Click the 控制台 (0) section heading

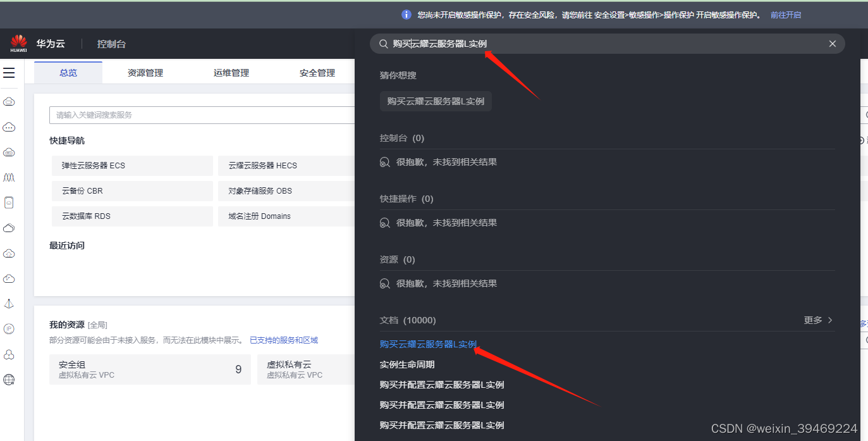pos(402,138)
